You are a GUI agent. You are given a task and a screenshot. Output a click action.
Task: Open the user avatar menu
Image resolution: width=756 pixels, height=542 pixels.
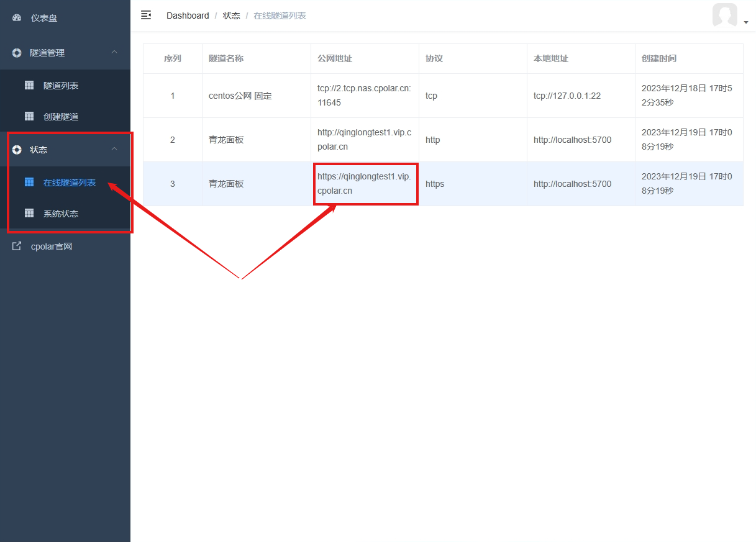725,15
